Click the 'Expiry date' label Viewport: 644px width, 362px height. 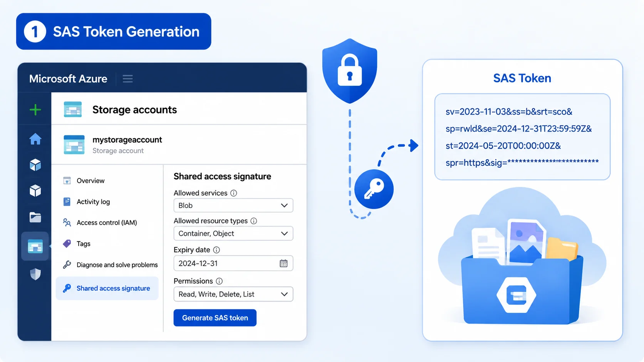click(x=192, y=250)
